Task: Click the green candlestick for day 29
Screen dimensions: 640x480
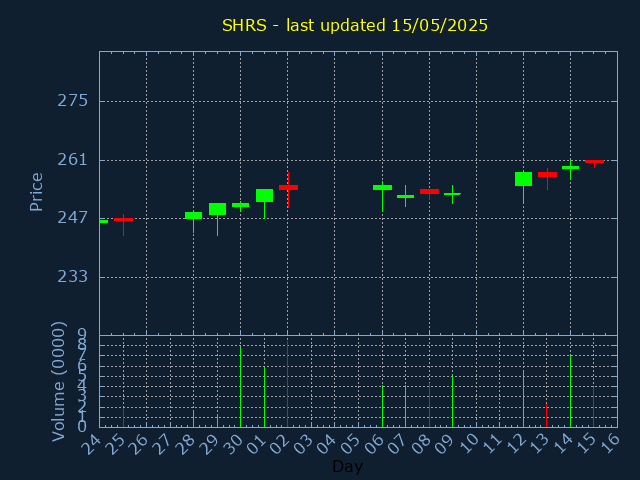Action: [x=217, y=209]
